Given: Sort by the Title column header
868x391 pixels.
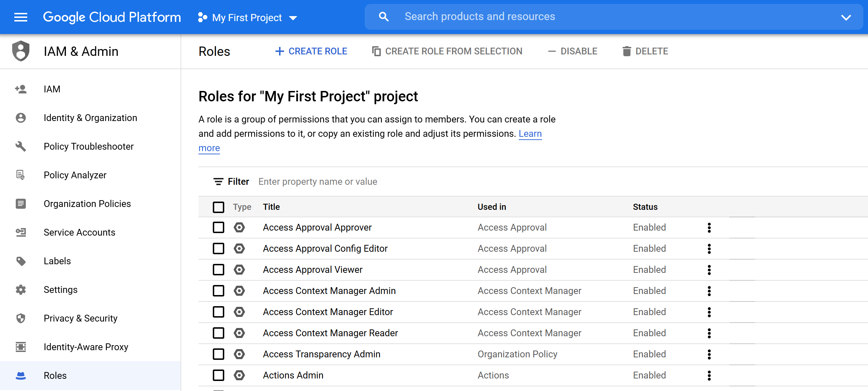Looking at the screenshot, I should (x=271, y=207).
